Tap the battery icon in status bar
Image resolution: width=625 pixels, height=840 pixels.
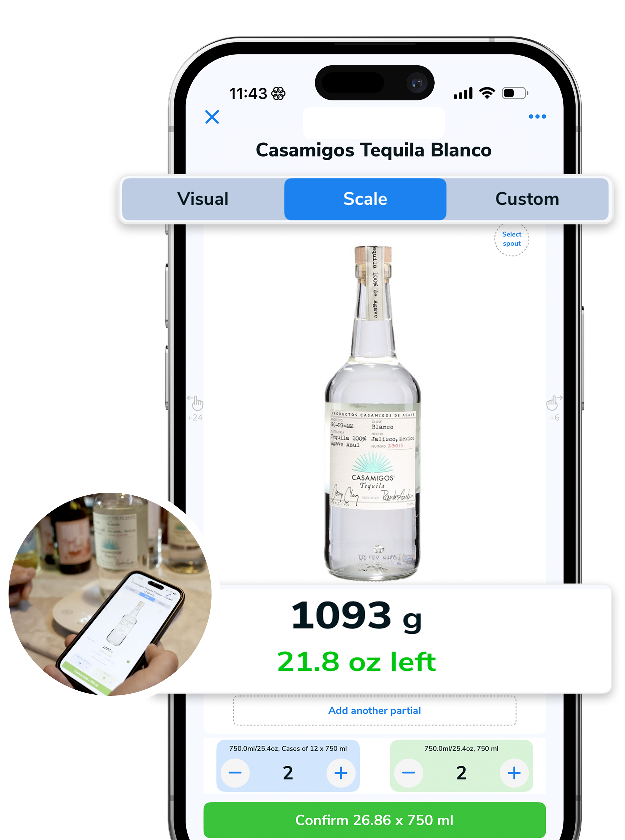click(515, 93)
